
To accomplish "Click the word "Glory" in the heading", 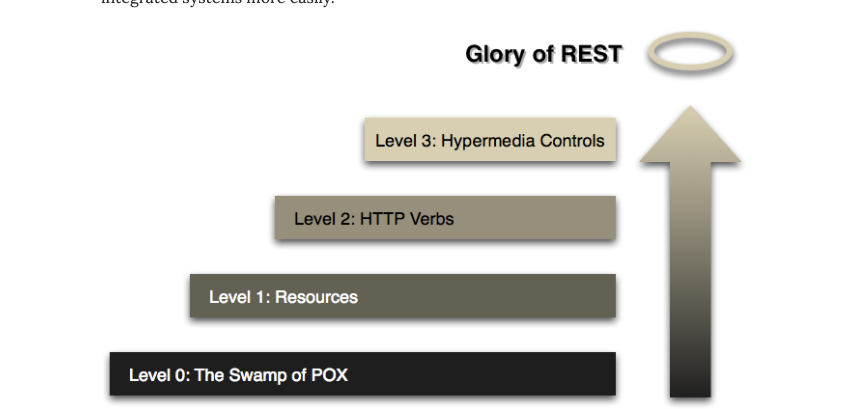I will coord(494,54).
